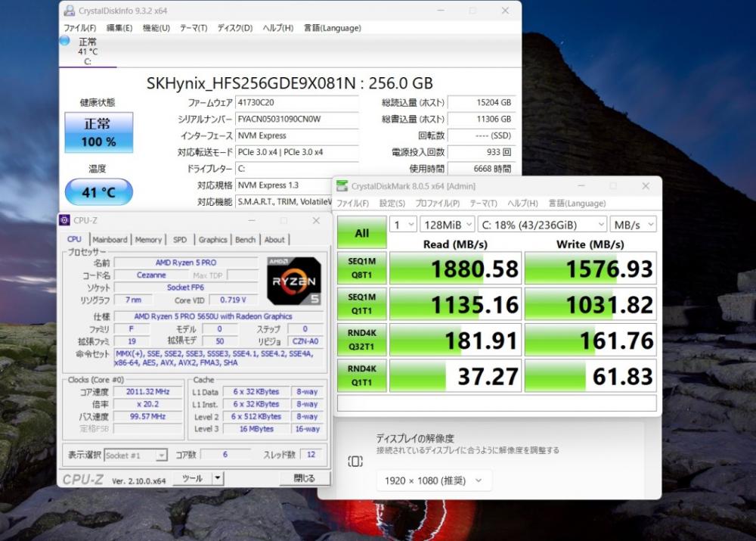The image size is (756, 541).
Task: Open the MB/s unit dropdown
Action: [633, 225]
